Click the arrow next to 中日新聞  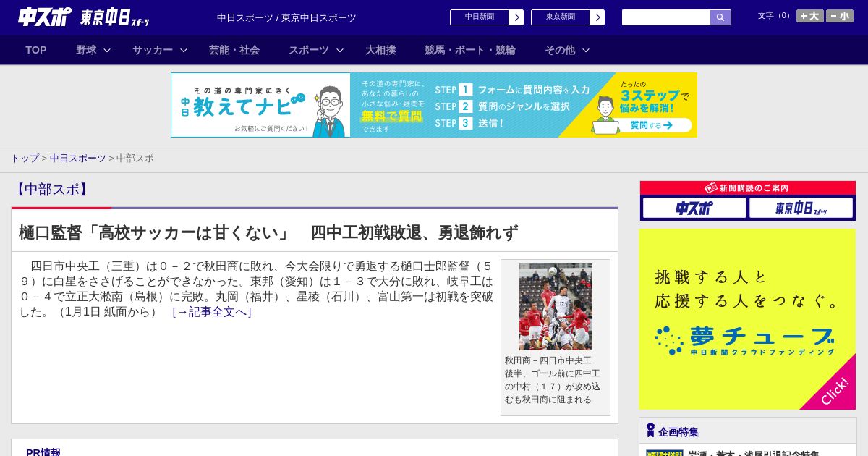516,17
